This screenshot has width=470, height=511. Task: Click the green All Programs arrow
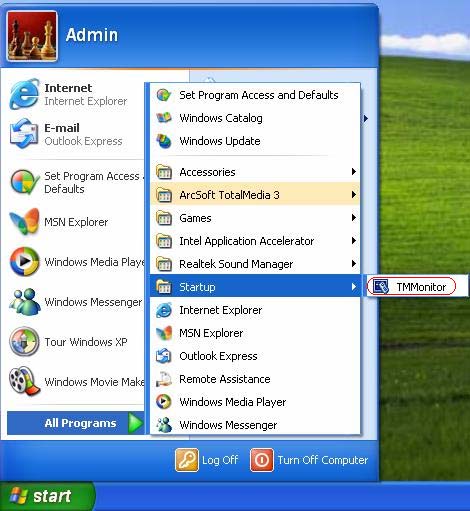tap(136, 423)
